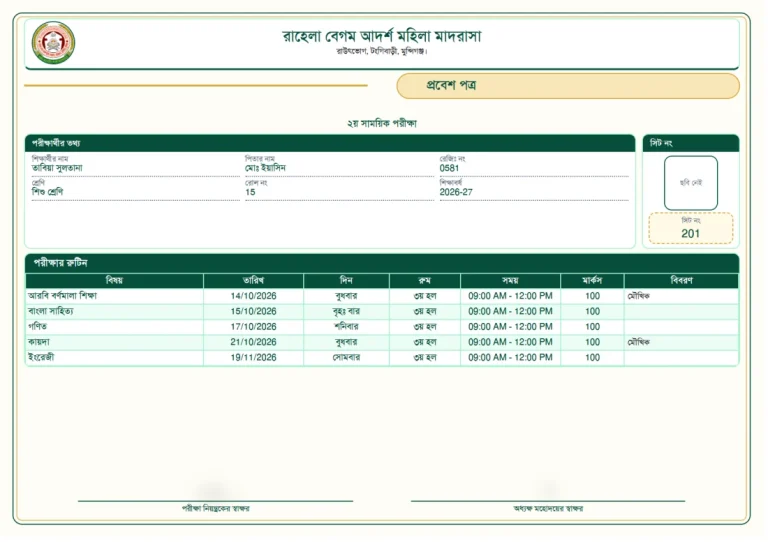768x542 pixels.
Task: Click the সময় column header
Action: [x=510, y=281]
